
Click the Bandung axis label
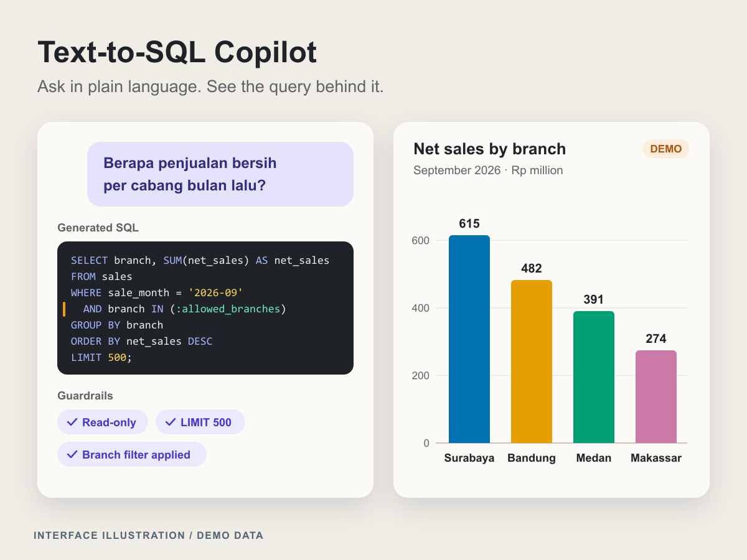pos(532,458)
